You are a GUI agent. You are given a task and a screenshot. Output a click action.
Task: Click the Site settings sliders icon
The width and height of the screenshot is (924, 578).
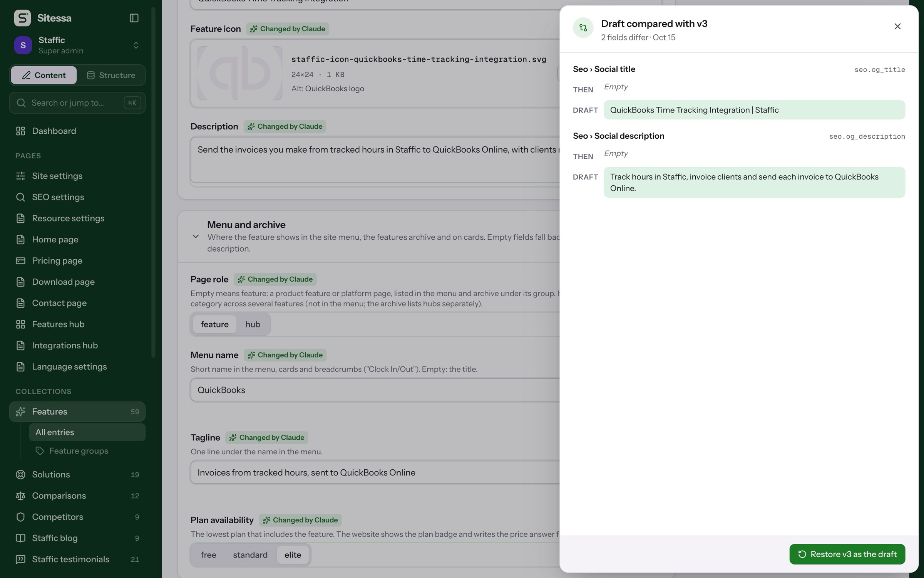pos(20,176)
